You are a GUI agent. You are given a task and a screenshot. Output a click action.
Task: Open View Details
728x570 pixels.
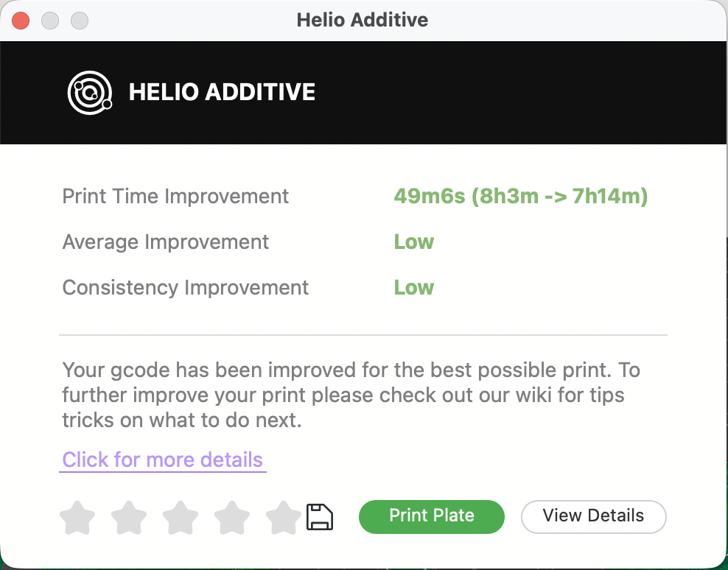pos(593,516)
